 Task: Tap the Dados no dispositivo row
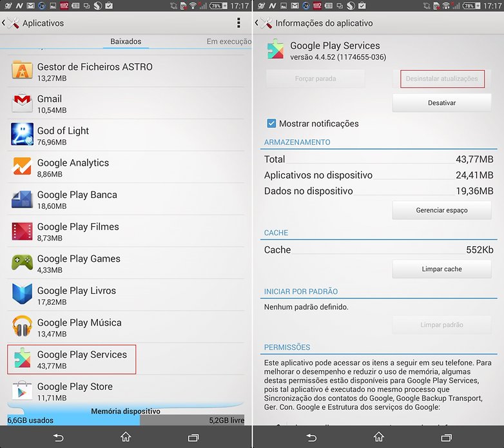378,191
